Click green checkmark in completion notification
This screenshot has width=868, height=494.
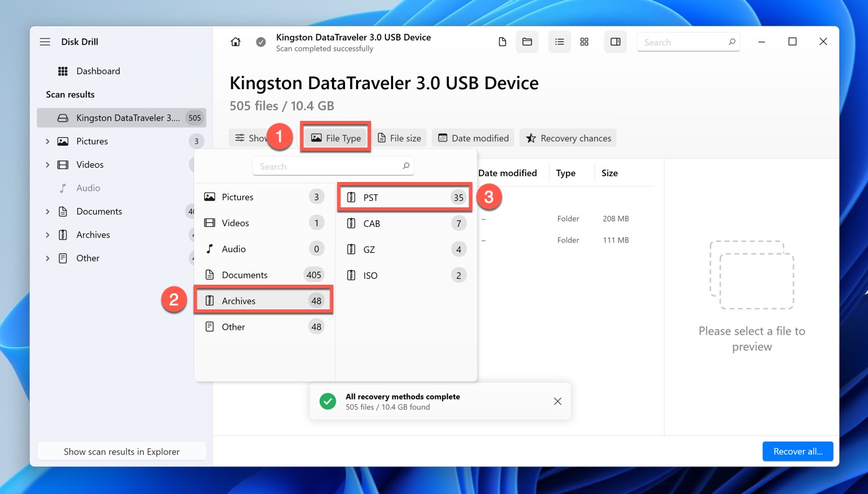(328, 401)
